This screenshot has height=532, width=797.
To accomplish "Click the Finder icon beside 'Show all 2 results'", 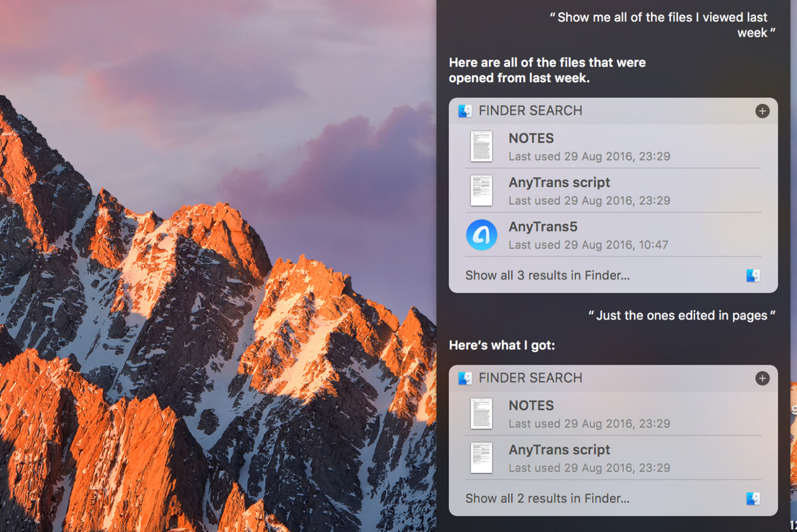I will (753, 498).
